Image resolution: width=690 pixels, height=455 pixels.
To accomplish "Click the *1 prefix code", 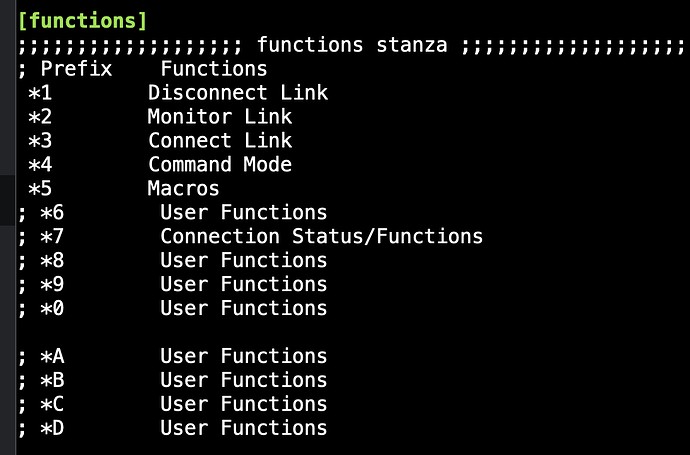I will (x=40, y=93).
